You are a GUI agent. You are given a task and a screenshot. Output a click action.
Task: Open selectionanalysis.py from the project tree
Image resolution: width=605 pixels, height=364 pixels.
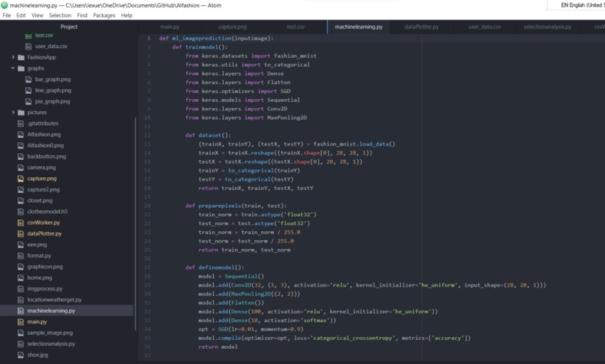pyautogui.click(x=51, y=344)
